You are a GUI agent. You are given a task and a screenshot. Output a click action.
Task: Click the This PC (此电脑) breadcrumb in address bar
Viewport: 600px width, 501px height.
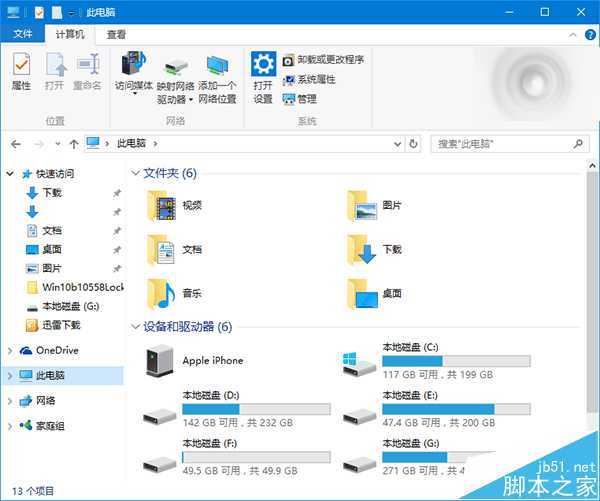point(131,144)
